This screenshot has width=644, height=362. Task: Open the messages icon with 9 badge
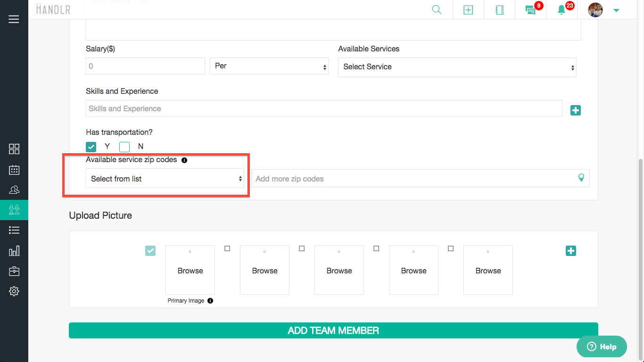point(530,10)
